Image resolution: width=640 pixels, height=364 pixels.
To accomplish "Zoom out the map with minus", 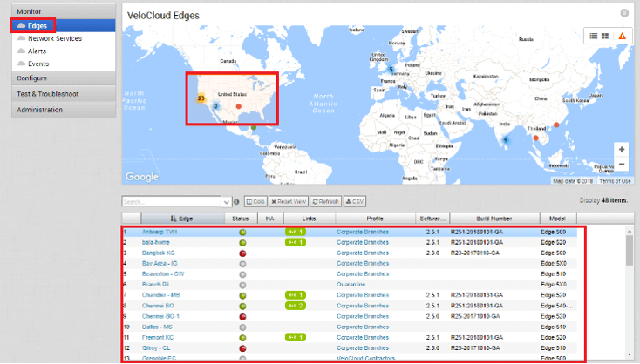I will 621,164.
